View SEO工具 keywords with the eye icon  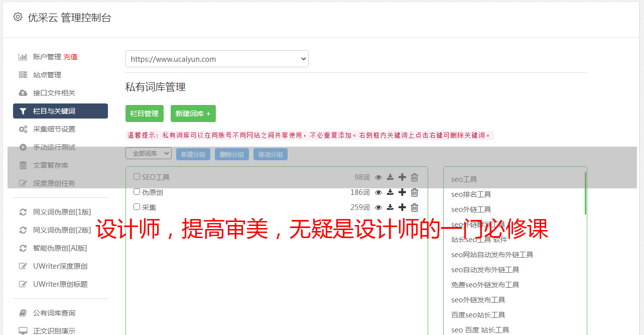378,177
